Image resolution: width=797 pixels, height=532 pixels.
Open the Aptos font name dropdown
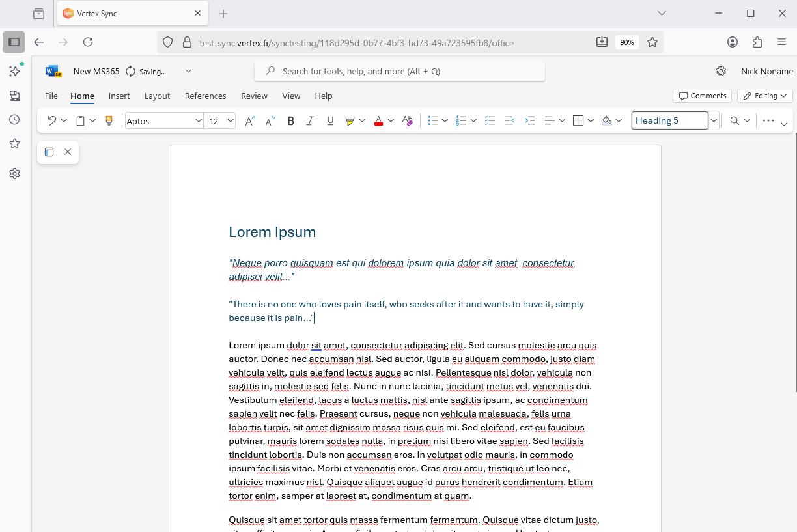click(198, 120)
